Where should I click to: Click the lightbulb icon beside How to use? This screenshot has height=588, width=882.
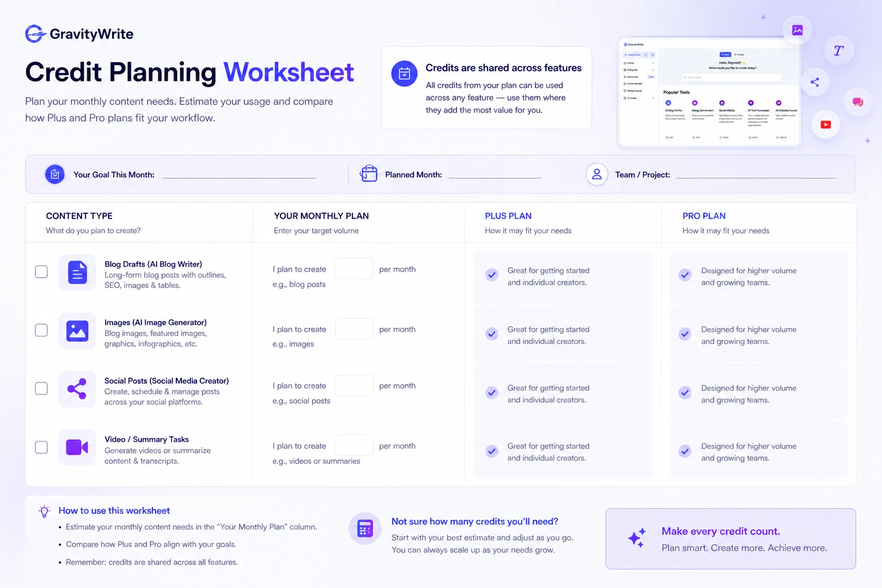pyautogui.click(x=44, y=512)
